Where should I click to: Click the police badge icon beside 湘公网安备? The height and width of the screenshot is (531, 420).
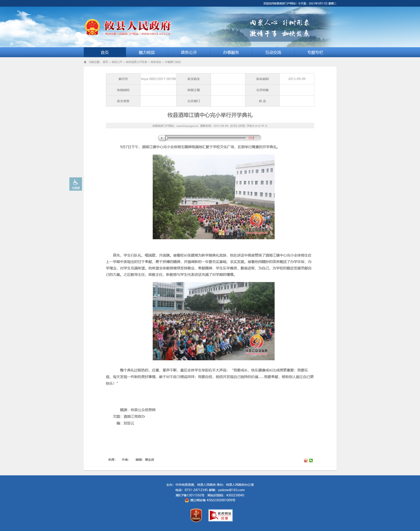point(187,500)
